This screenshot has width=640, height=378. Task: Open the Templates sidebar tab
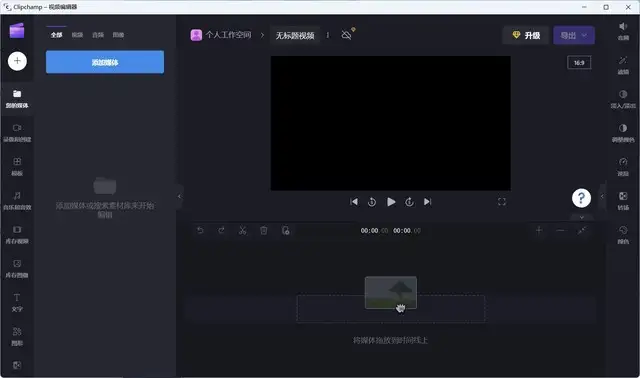tap(17, 167)
